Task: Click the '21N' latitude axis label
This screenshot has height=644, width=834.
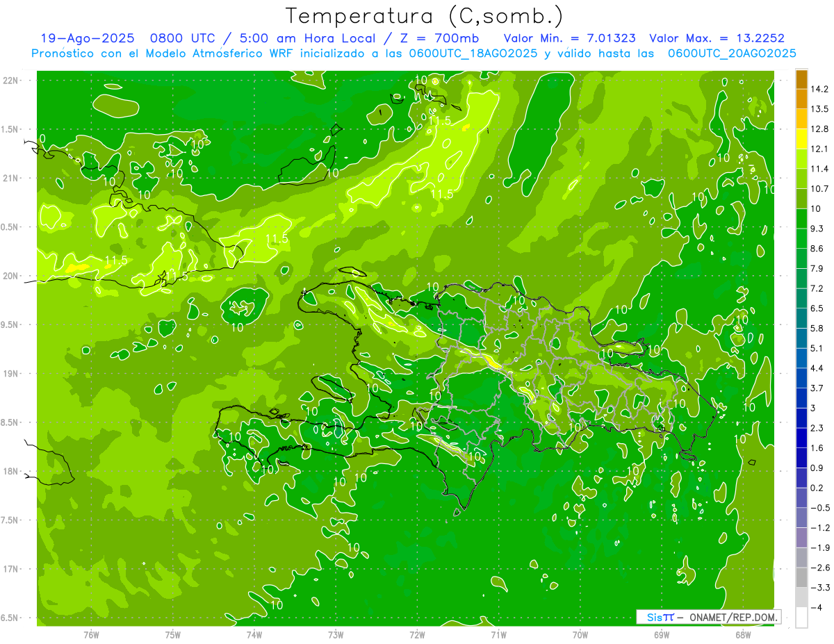Action: coord(10,178)
